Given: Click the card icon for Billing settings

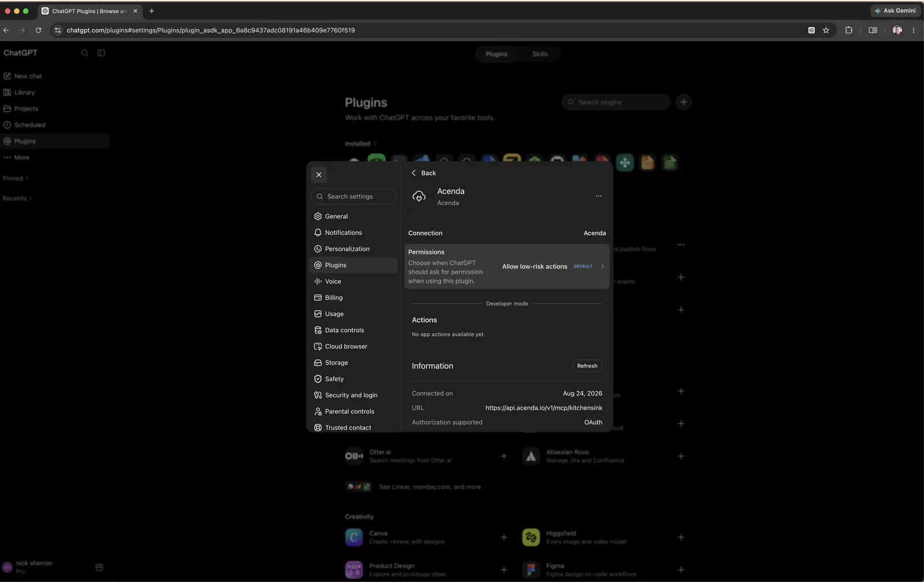Looking at the screenshot, I should pyautogui.click(x=318, y=297).
